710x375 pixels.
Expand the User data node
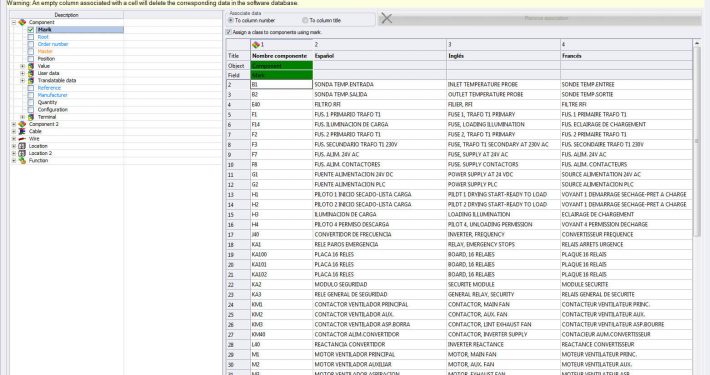point(22,73)
